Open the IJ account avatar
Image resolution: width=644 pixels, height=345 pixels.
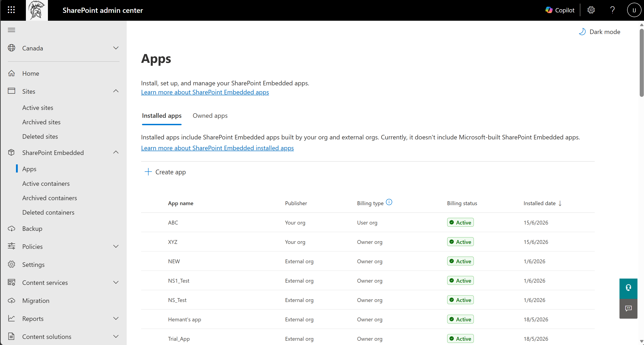[634, 10]
